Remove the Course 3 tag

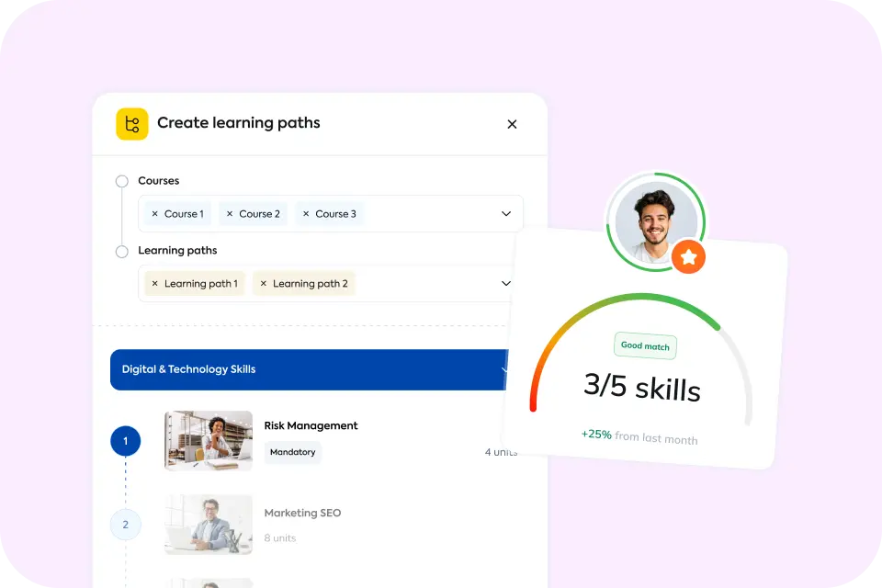(306, 214)
